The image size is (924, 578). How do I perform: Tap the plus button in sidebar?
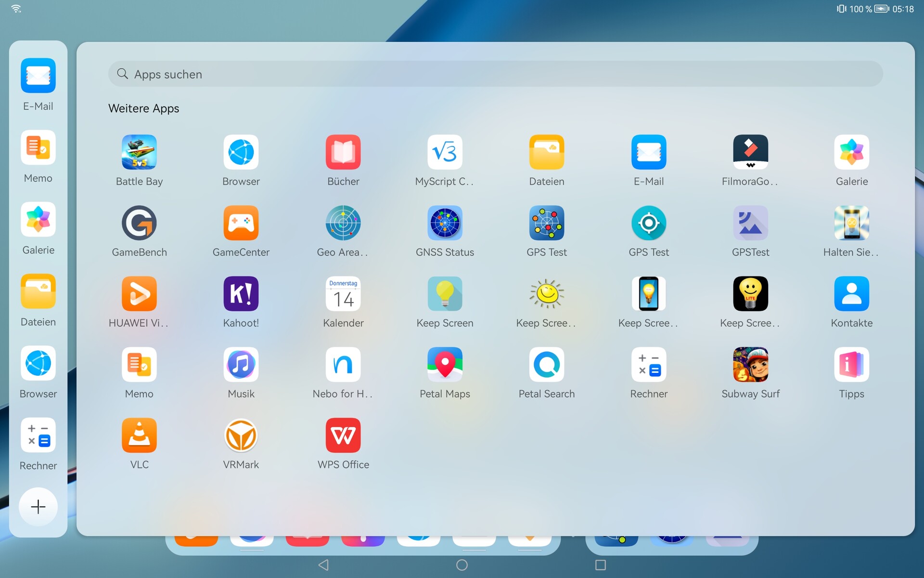click(38, 507)
